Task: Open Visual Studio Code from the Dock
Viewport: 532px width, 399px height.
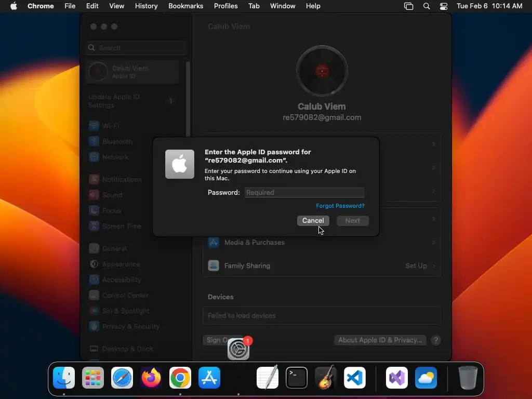Action: pos(355,378)
